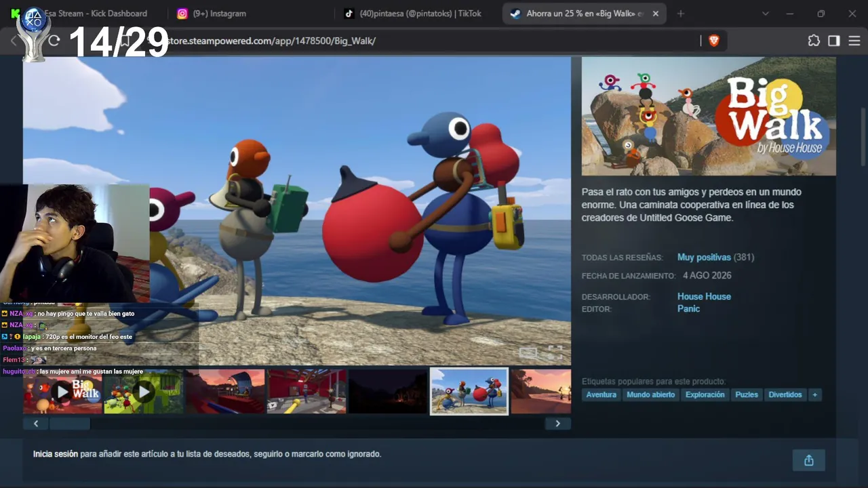Screen dimensions: 868x488
Task: Select the highlighted seaside characters thumbnail
Action: 469,391
